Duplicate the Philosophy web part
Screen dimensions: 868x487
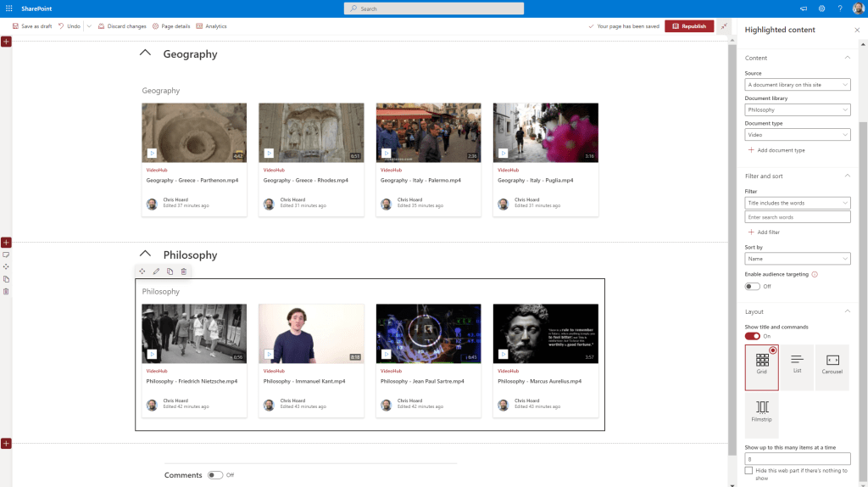(170, 271)
